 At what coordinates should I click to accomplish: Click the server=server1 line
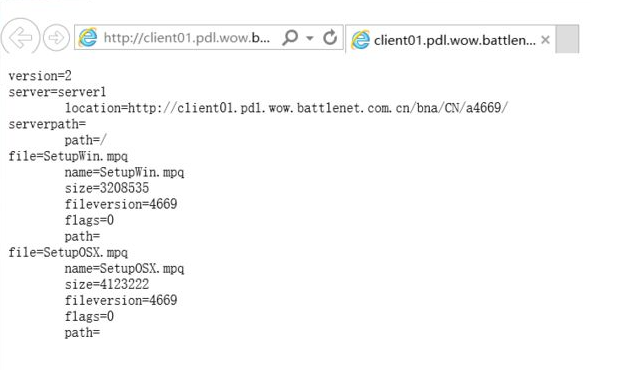57,92
